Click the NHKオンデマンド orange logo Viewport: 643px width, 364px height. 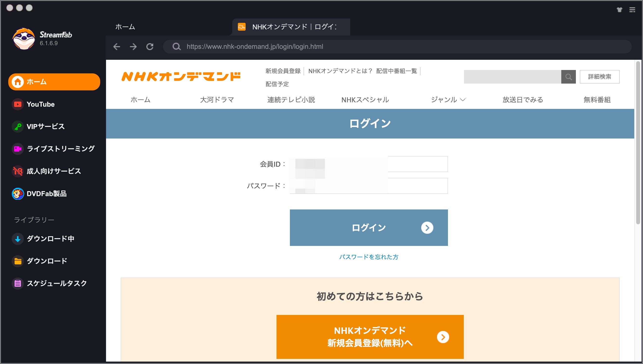pos(181,77)
